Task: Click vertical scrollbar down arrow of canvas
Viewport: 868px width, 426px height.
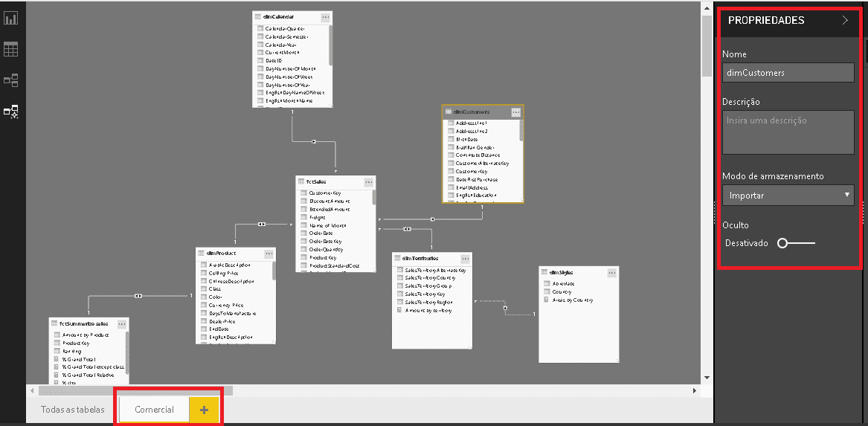Action: pos(707,378)
